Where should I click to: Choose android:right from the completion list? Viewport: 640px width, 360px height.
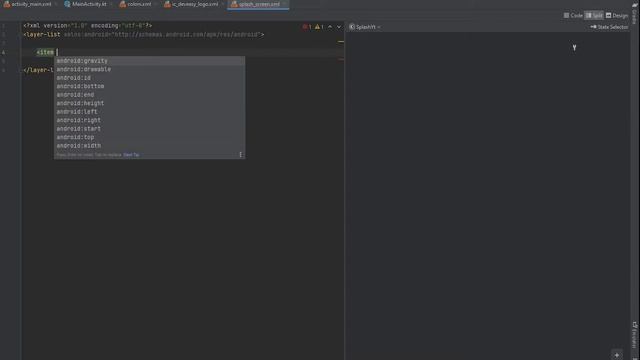pos(149,120)
